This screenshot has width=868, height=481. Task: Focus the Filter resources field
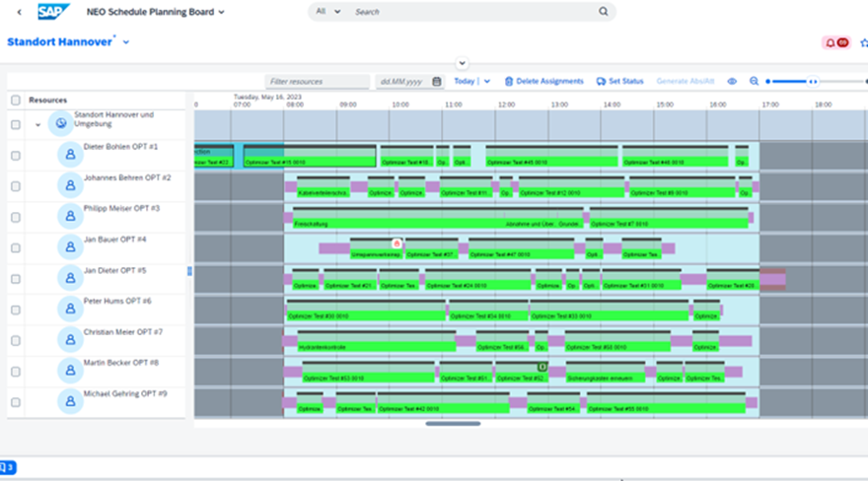tap(318, 81)
